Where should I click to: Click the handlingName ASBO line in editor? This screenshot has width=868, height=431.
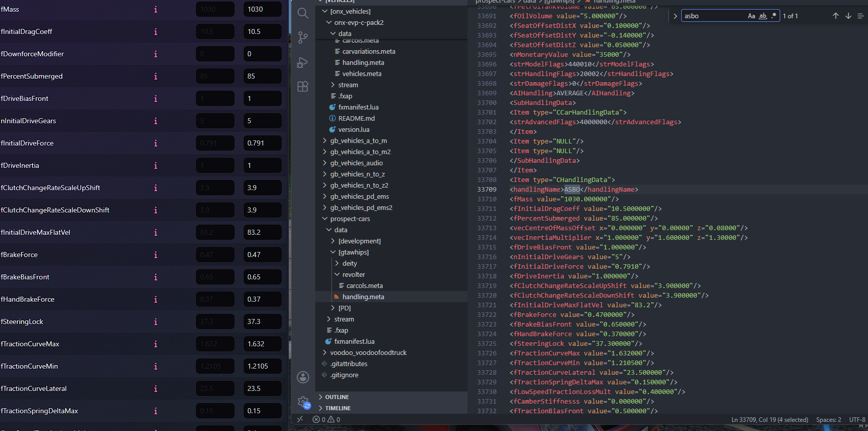coord(574,190)
